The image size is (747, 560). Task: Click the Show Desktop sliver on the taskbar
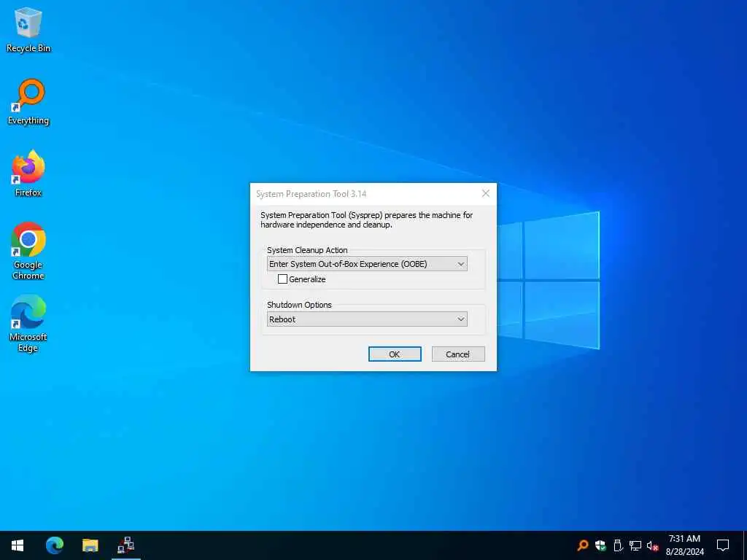[x=745, y=545]
